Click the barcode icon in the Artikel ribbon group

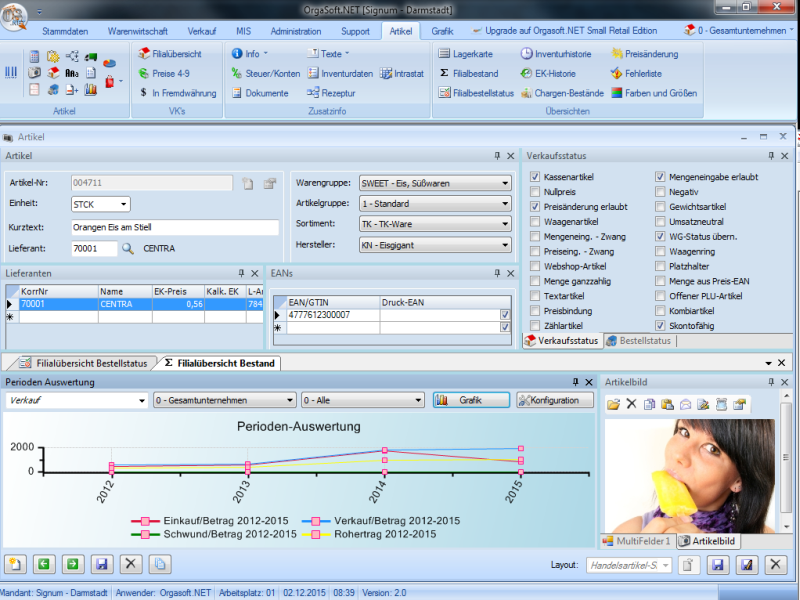(x=12, y=73)
